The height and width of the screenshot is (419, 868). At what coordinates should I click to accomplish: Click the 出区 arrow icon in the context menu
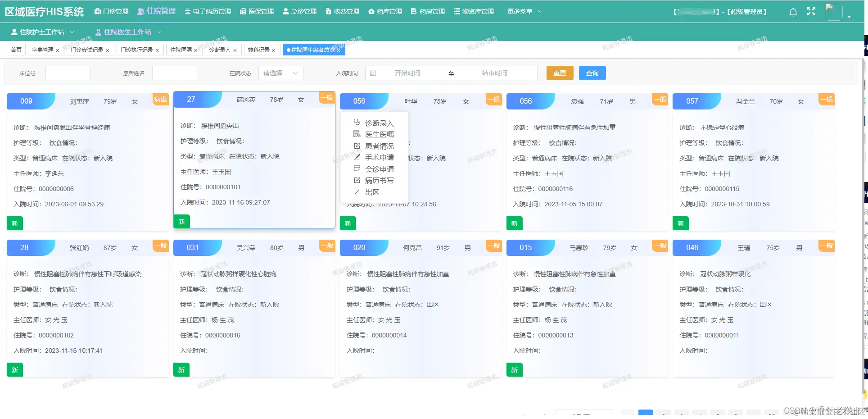coord(356,191)
